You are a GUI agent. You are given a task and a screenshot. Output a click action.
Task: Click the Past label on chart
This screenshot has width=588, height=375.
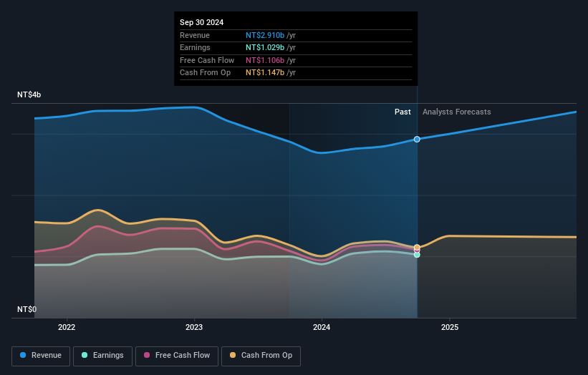click(403, 112)
